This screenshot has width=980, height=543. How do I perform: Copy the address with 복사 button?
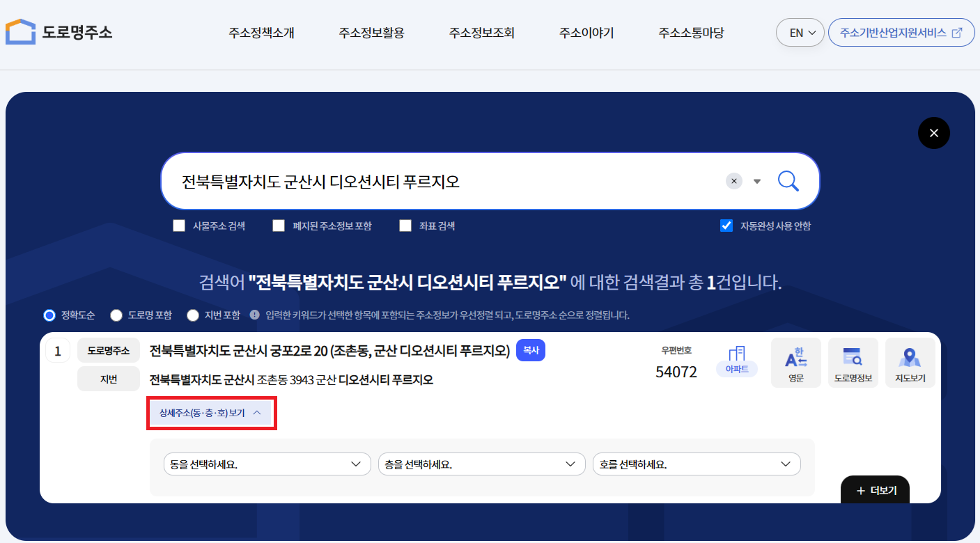pyautogui.click(x=531, y=350)
